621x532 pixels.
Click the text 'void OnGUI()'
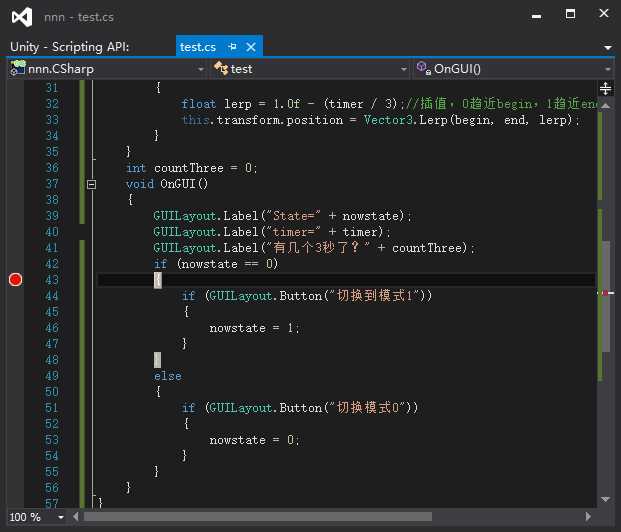coord(167,184)
